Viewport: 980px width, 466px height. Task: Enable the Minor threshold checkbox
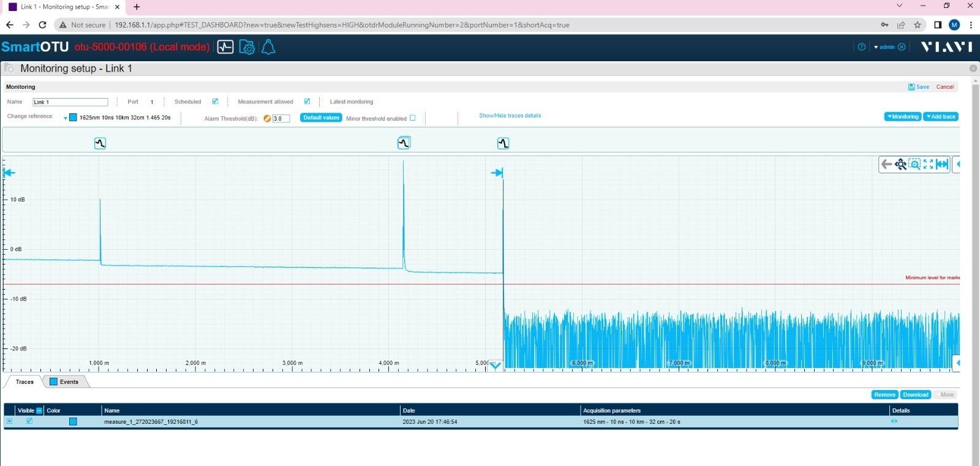pos(412,118)
